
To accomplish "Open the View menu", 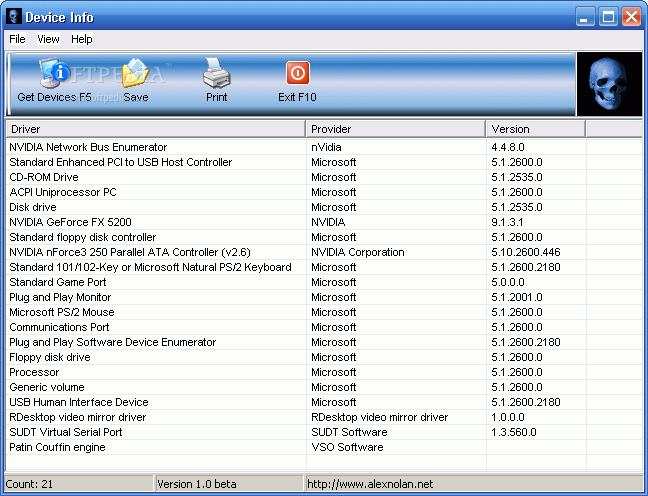I will (48, 39).
